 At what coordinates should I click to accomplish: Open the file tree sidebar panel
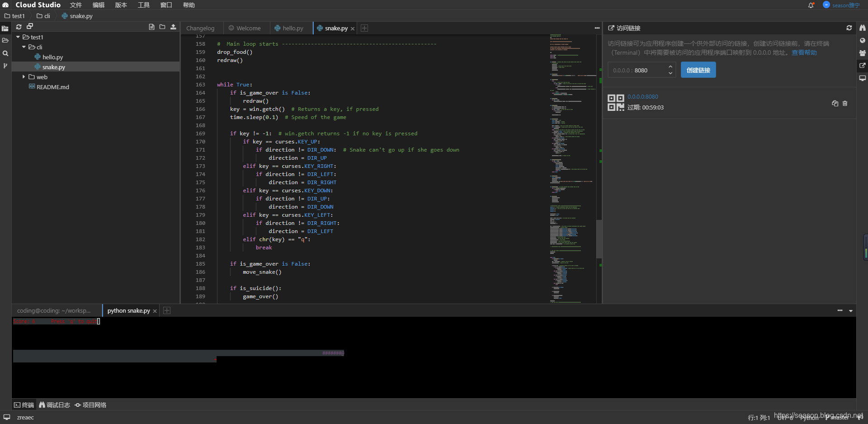tap(5, 29)
